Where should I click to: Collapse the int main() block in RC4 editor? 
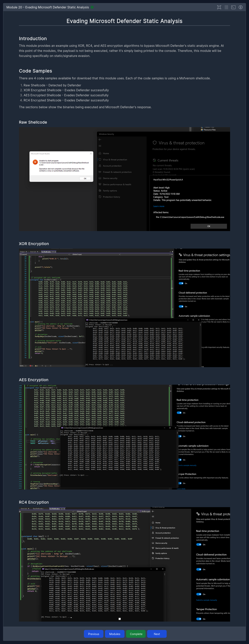click(22, 549)
